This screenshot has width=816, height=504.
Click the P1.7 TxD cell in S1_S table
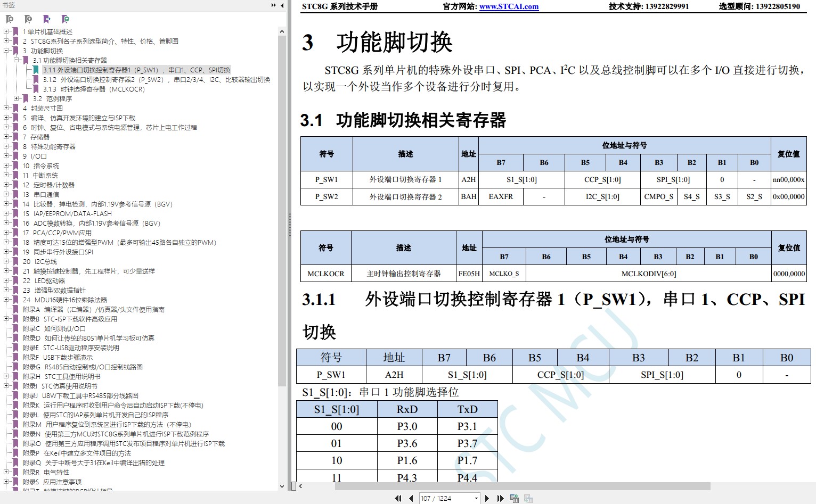coord(467,460)
